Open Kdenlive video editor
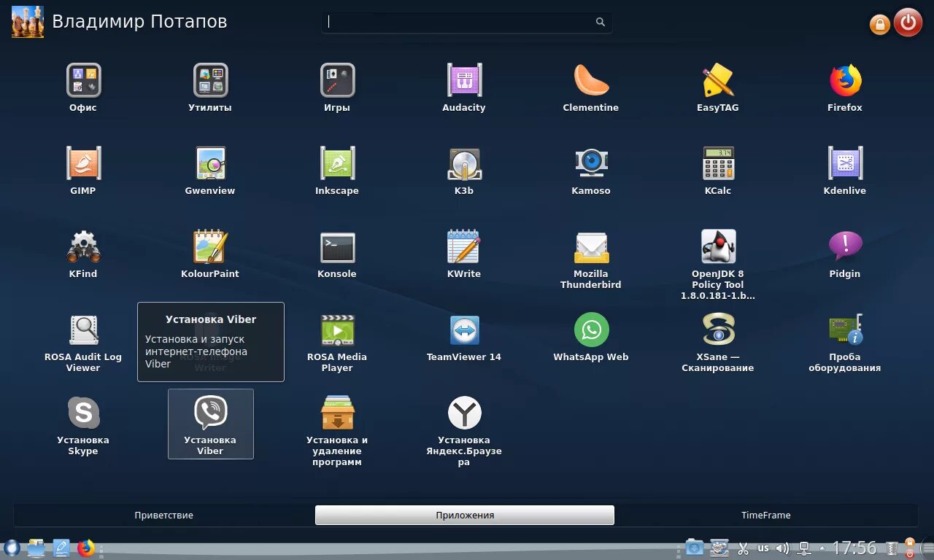934x560 pixels. [x=845, y=171]
